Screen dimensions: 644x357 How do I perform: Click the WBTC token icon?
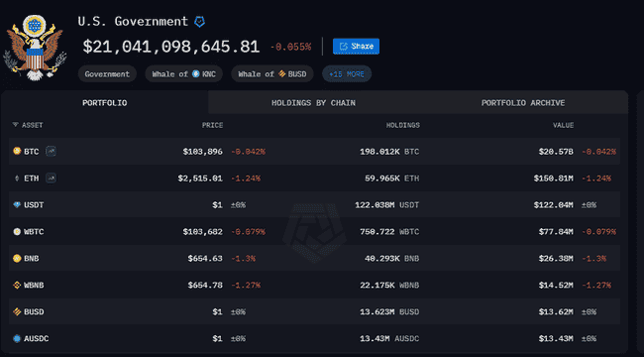point(17,232)
